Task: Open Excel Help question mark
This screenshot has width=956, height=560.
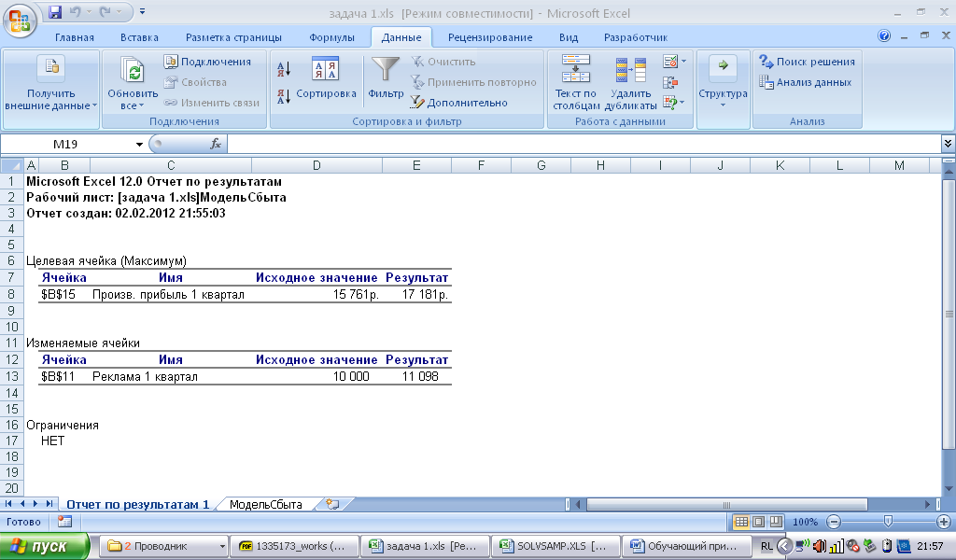Action: (884, 36)
